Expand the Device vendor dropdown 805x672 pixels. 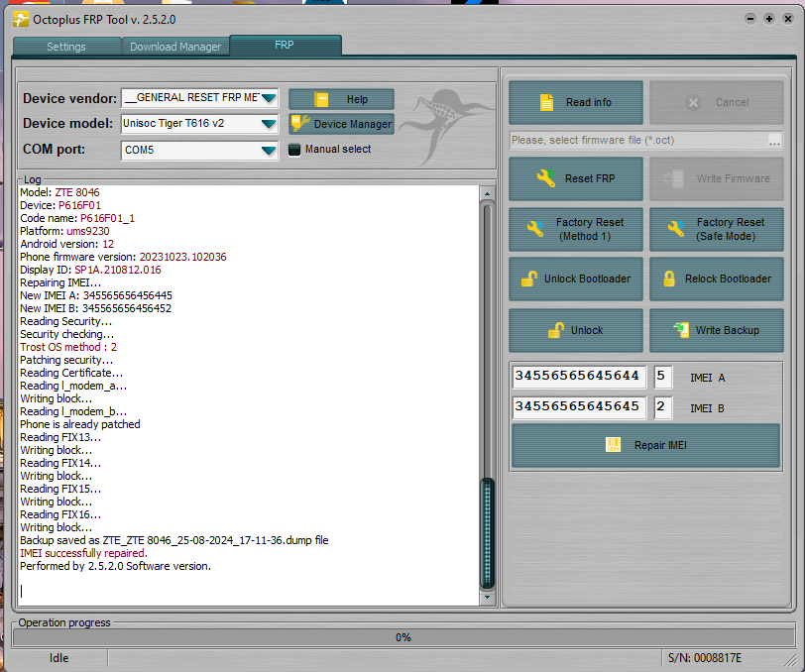(x=269, y=98)
